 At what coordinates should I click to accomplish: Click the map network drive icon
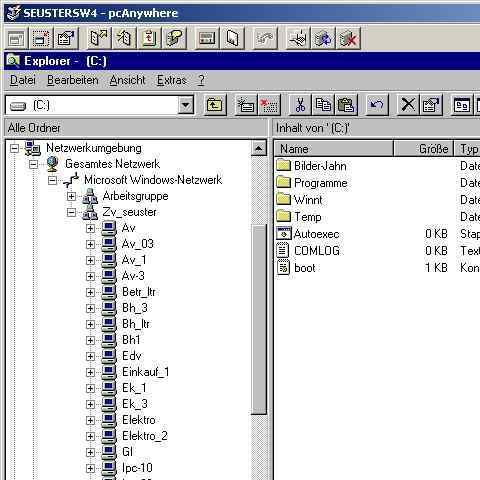246,105
